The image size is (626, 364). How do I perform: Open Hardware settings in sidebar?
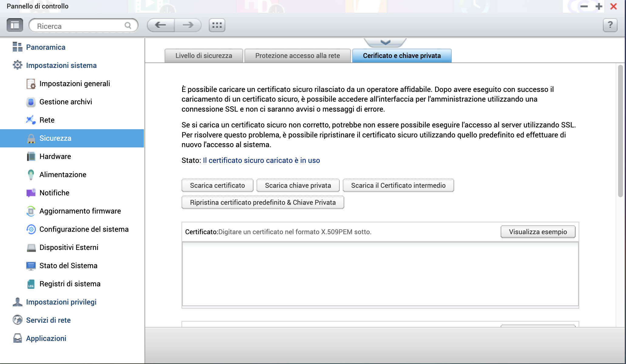click(55, 157)
